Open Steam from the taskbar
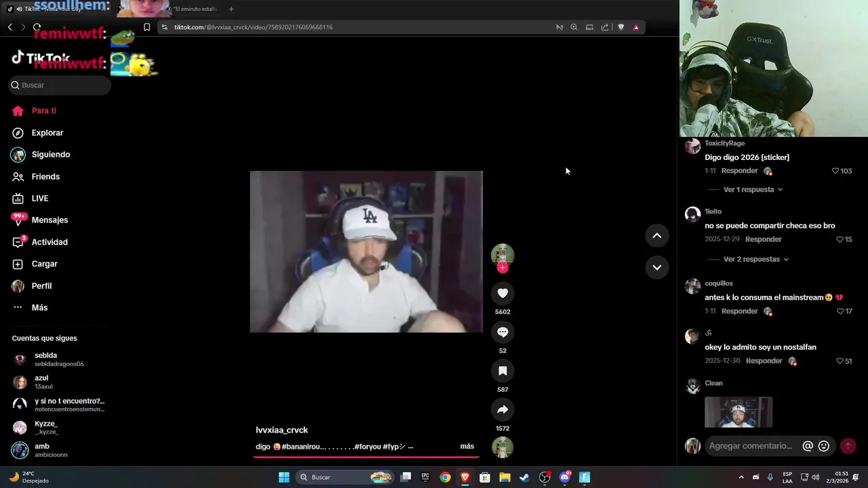The width and height of the screenshot is (868, 488). (524, 477)
